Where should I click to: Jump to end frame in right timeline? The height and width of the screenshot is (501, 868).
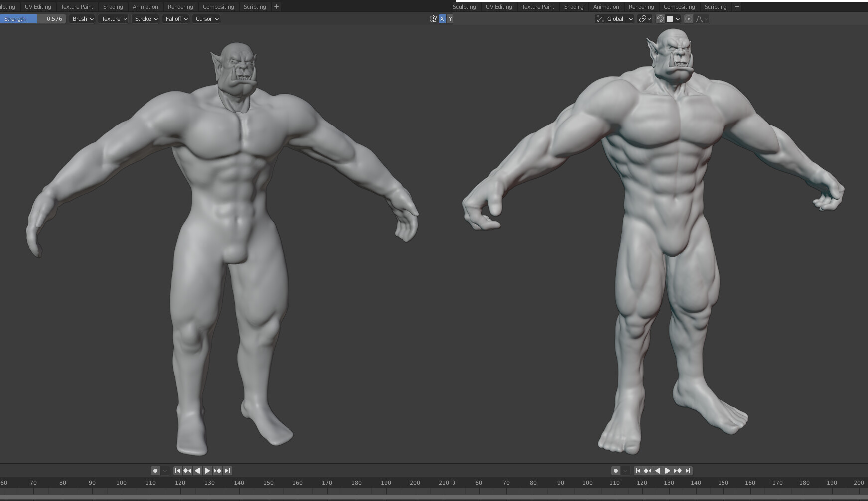point(688,471)
